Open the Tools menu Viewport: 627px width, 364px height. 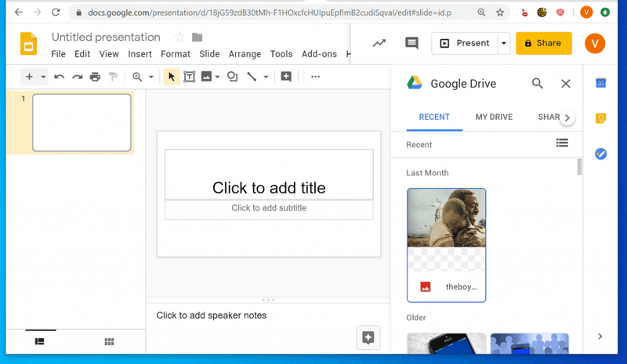(281, 54)
